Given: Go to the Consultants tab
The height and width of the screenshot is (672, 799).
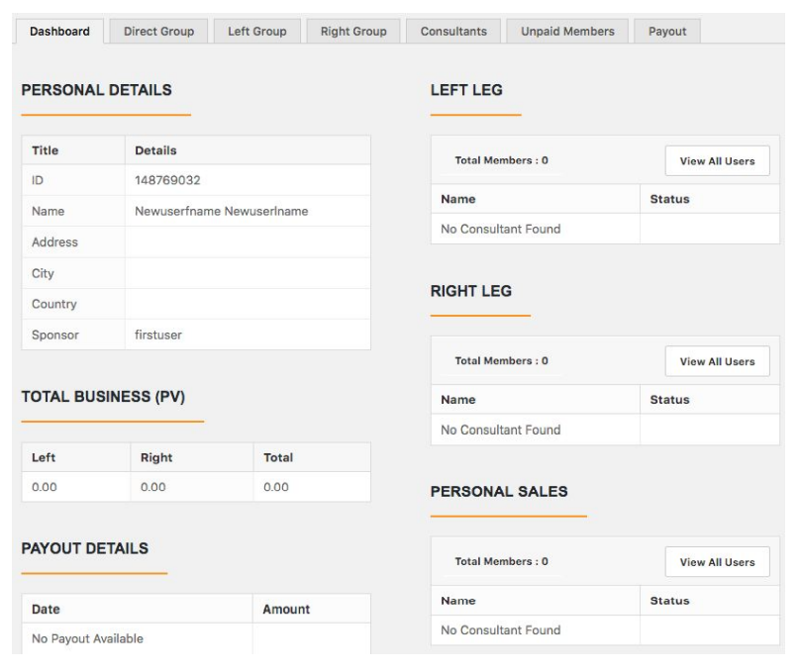Looking at the screenshot, I should pyautogui.click(x=453, y=31).
